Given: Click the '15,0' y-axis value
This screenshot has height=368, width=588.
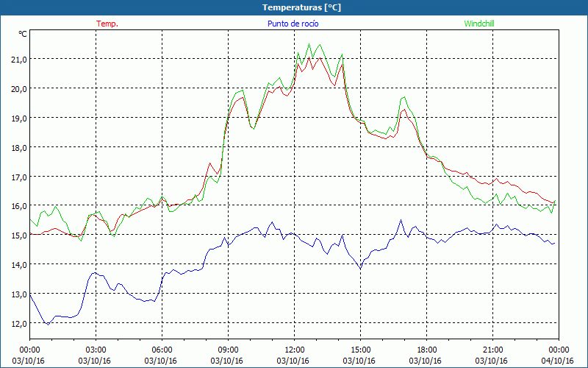Looking at the screenshot, I should pyautogui.click(x=19, y=236).
